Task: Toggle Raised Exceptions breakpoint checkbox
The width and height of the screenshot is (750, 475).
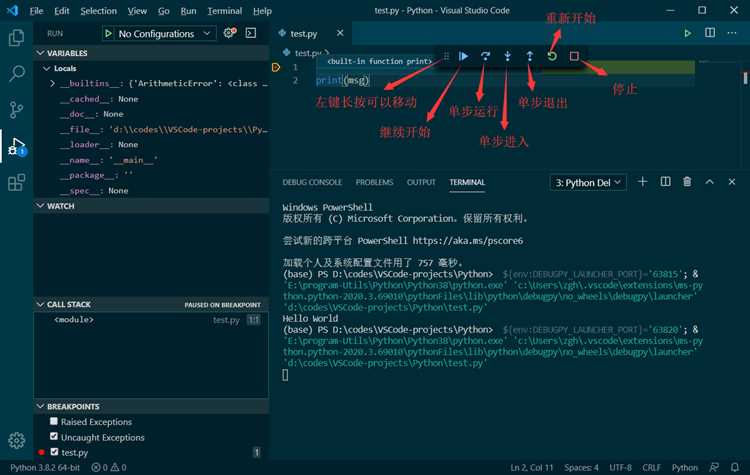Action: 54,421
